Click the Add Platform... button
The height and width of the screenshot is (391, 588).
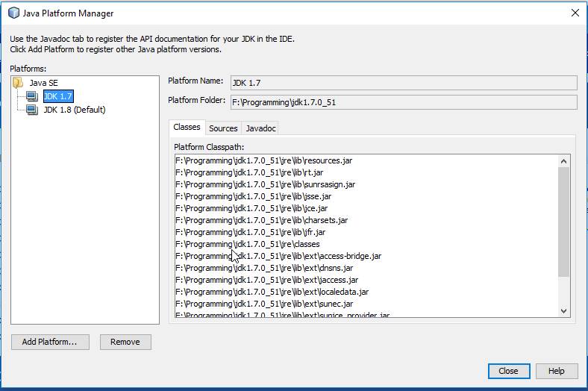(50, 342)
